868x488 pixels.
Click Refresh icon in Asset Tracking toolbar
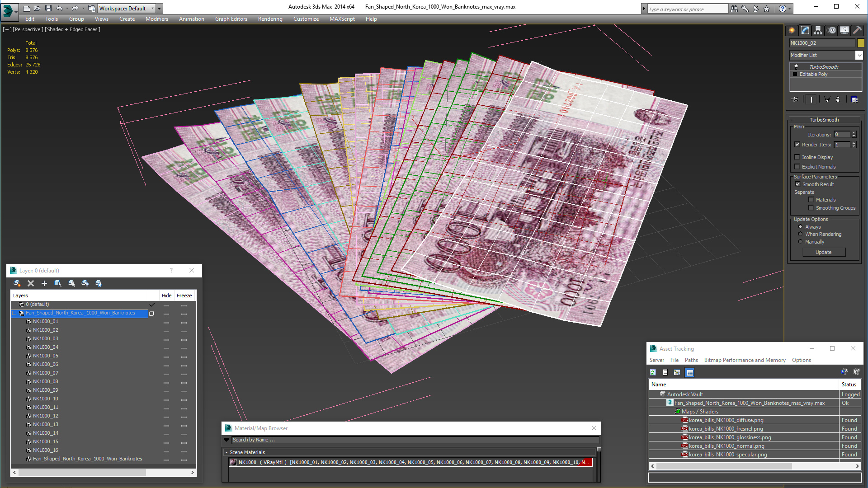[653, 372]
